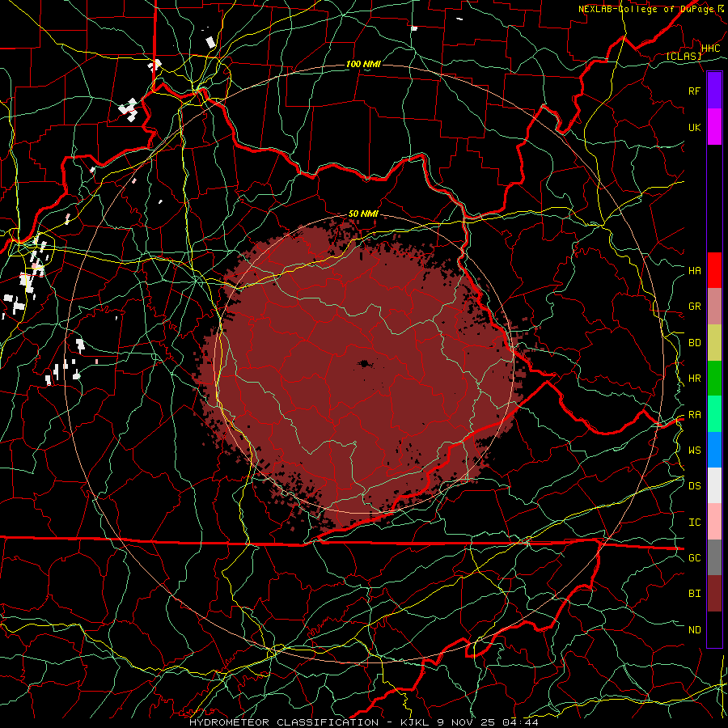Click the IC pink legend swatch
This screenshot has width=728, height=728.
[714, 522]
